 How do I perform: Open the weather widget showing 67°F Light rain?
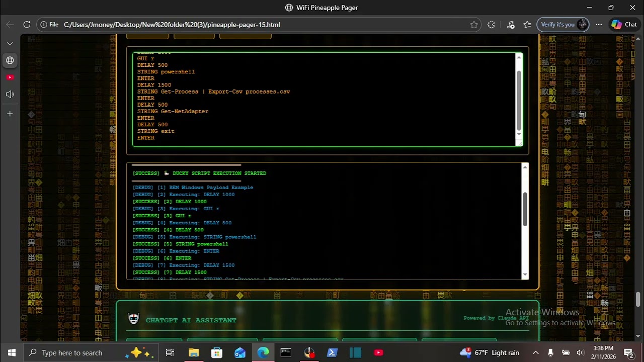(490, 352)
